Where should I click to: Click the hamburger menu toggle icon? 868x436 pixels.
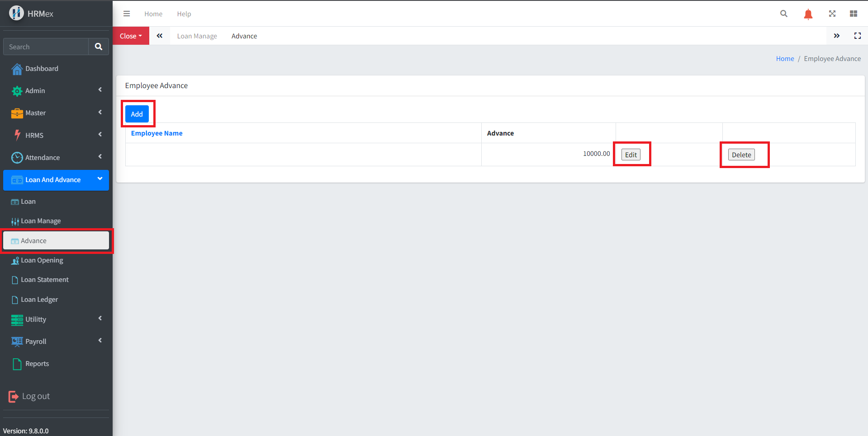[127, 14]
